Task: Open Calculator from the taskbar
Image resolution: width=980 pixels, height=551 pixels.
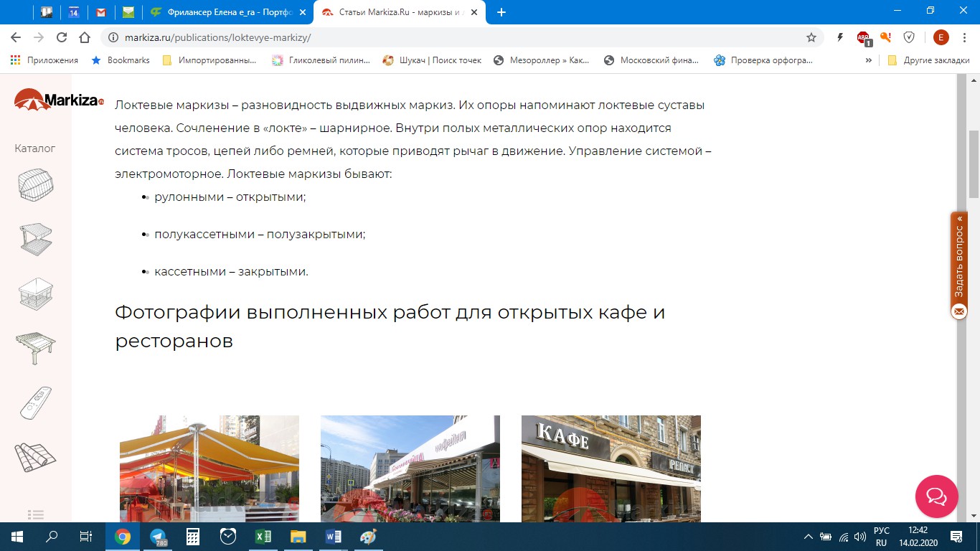Action: pos(193,537)
